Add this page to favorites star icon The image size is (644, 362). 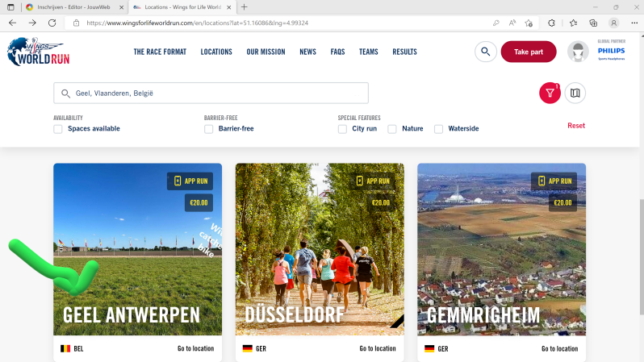click(x=529, y=23)
